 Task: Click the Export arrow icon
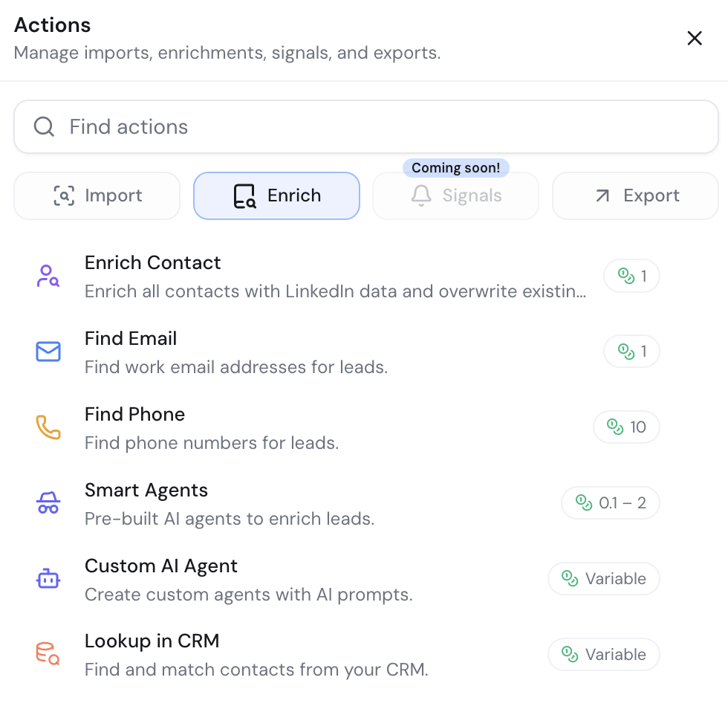pos(603,195)
